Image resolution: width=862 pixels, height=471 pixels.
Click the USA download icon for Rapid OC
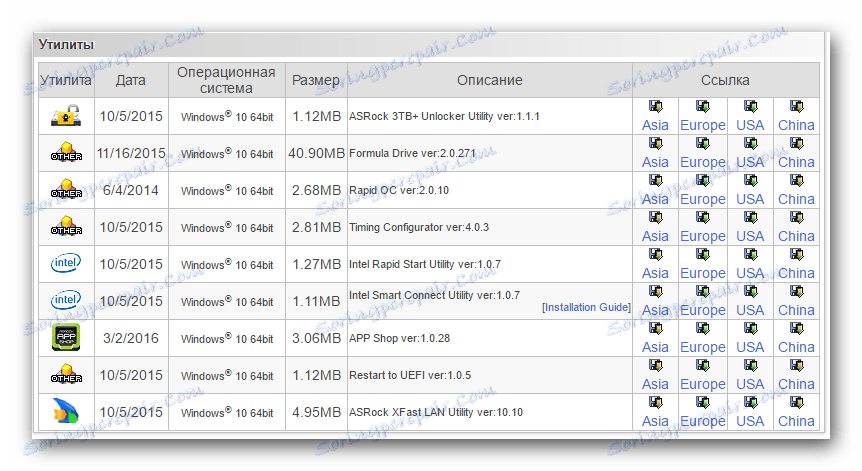[750, 180]
